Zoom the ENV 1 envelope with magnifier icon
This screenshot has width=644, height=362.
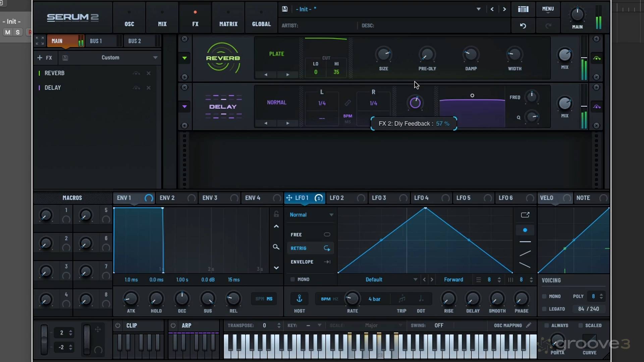[276, 247]
